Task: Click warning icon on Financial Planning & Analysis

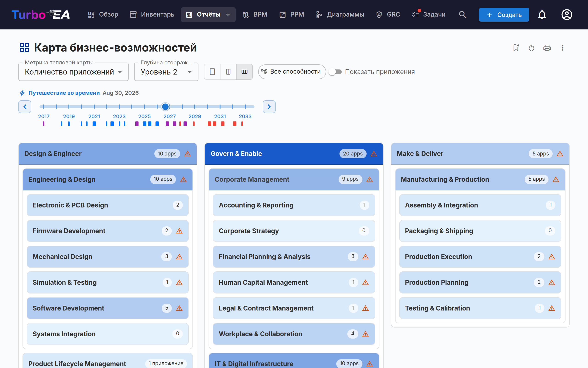Action: pos(365,256)
